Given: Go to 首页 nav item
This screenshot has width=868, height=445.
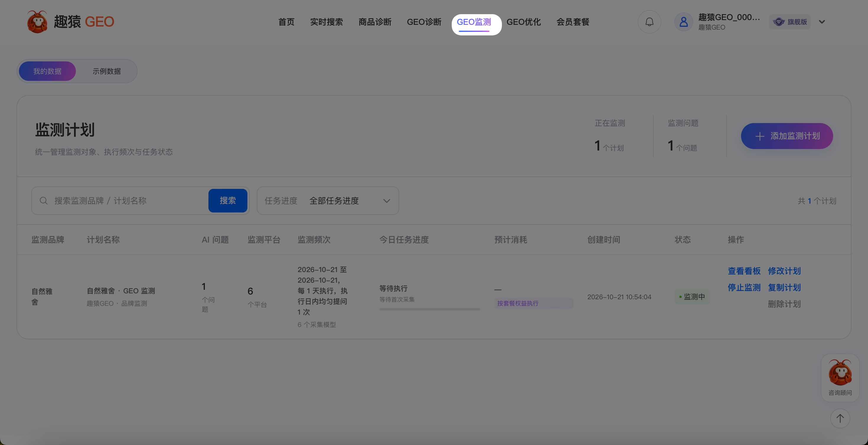Looking at the screenshot, I should [x=286, y=22].
